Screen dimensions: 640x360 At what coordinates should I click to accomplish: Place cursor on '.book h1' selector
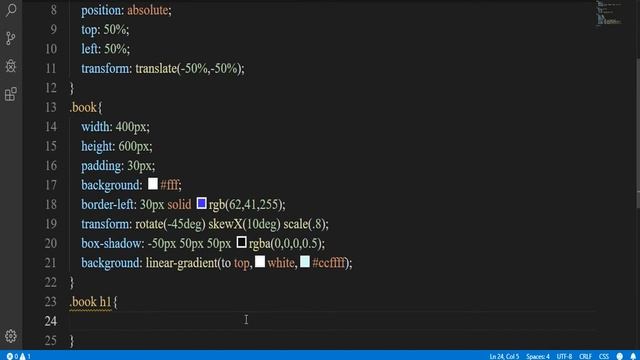coord(90,302)
